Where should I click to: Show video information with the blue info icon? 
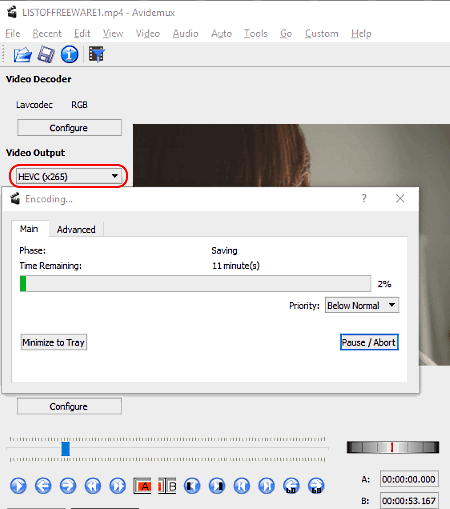(x=69, y=54)
